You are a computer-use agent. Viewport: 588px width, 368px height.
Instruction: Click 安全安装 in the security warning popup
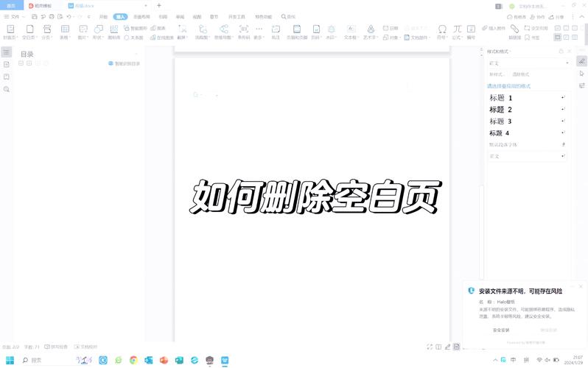point(500,330)
